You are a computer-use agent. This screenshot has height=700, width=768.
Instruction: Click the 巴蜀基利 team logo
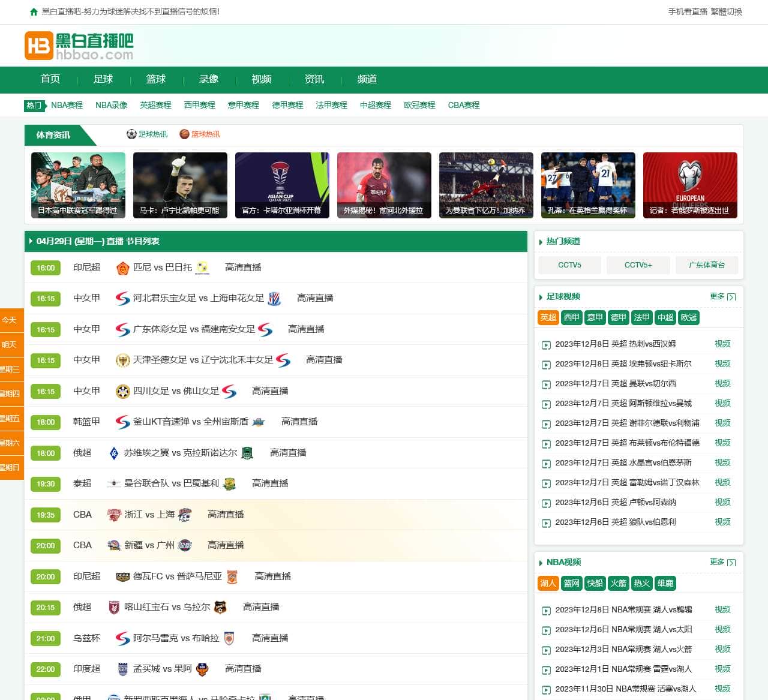[229, 483]
